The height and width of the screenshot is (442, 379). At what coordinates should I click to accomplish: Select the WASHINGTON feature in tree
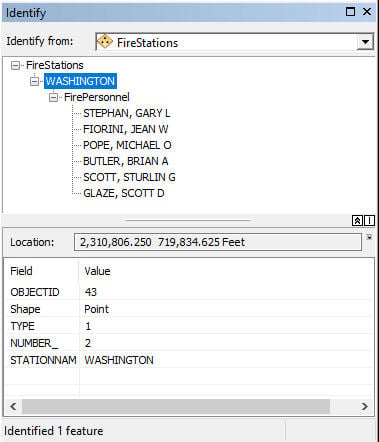80,81
